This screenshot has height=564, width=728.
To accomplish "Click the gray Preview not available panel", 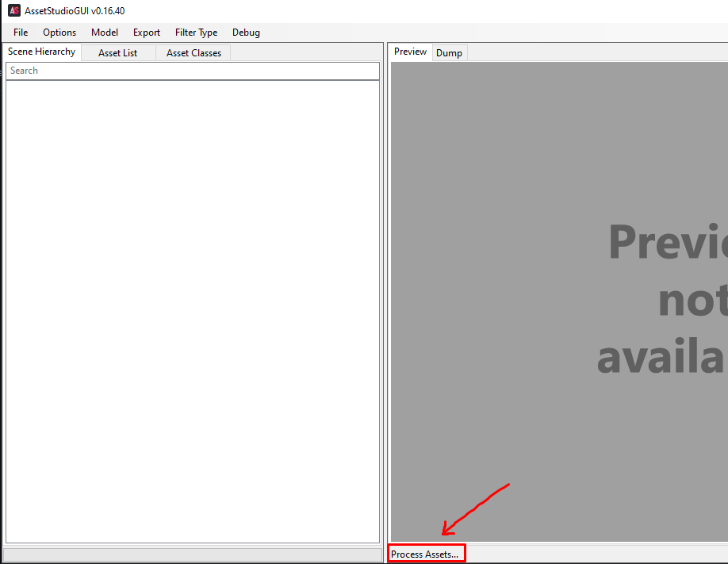I will [555, 301].
